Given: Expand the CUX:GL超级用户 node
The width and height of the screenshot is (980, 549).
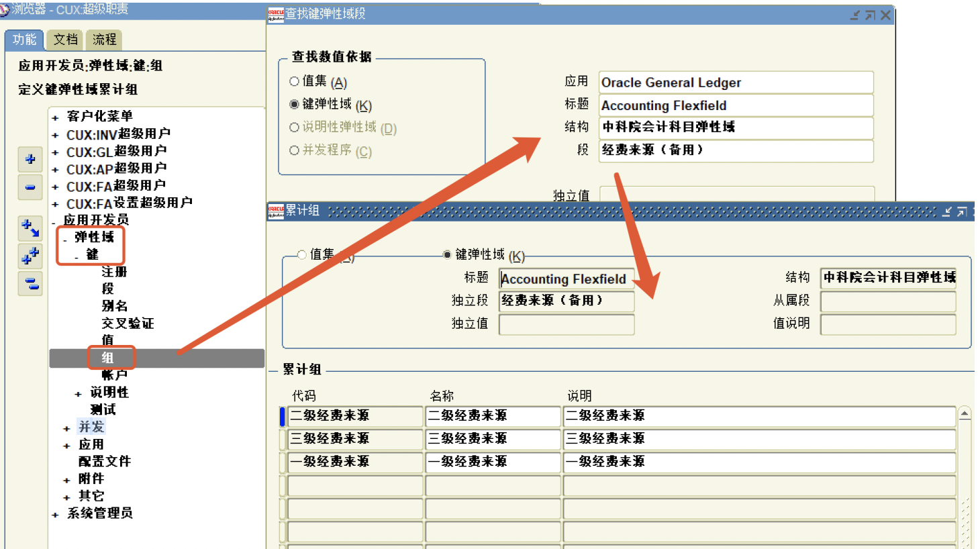Looking at the screenshot, I should pyautogui.click(x=55, y=152).
